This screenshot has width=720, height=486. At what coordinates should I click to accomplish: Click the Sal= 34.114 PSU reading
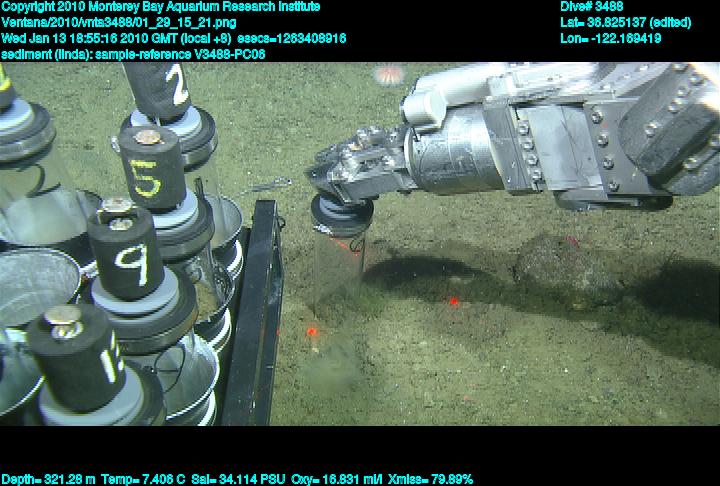tap(222, 479)
